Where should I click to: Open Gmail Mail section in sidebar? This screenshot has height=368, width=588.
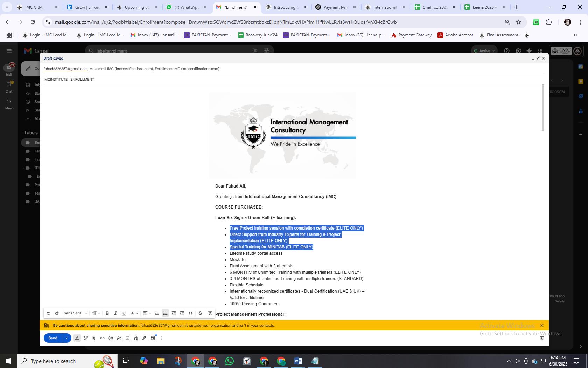point(9,69)
